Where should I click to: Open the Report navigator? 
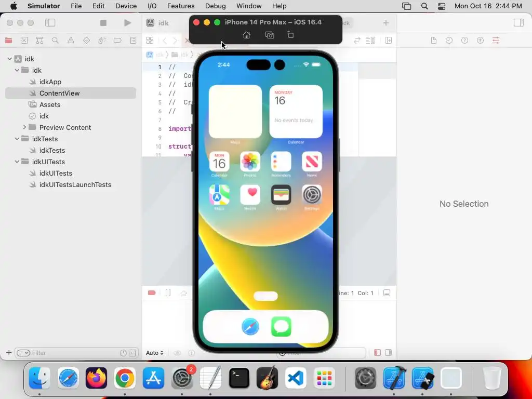coord(133,41)
